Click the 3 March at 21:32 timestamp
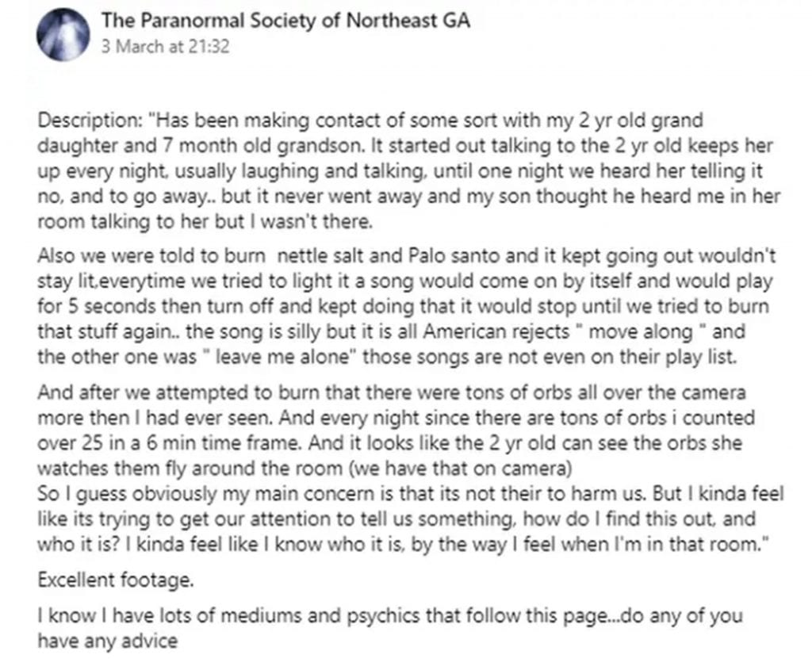The image size is (812, 666). (x=165, y=47)
